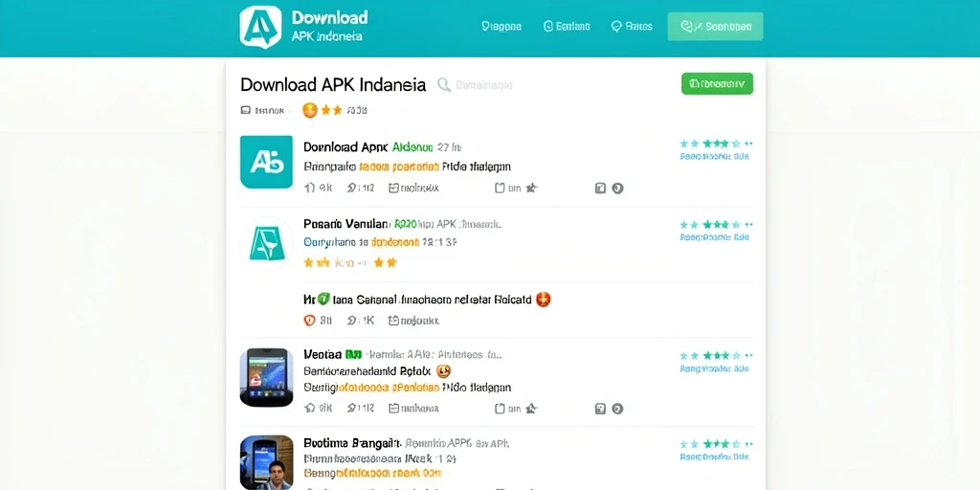This screenshot has width=980, height=490.
Task: Click the green shield icon in the Hr listing title
Action: [x=323, y=300]
